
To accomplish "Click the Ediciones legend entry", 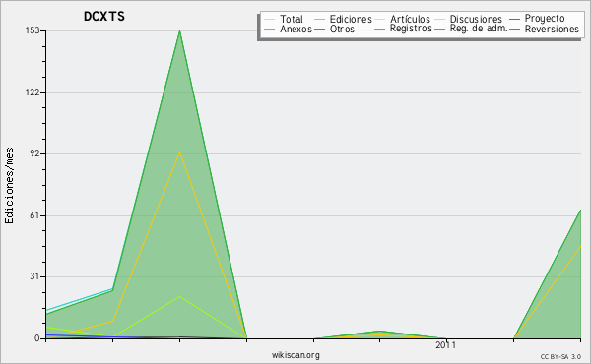I will 343,19.
